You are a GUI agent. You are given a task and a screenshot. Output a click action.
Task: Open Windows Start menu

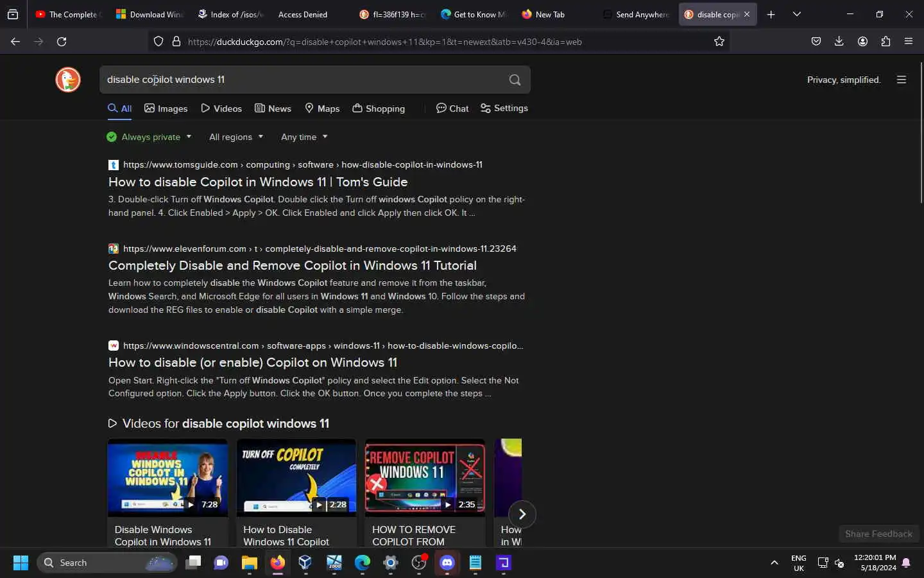point(21,563)
